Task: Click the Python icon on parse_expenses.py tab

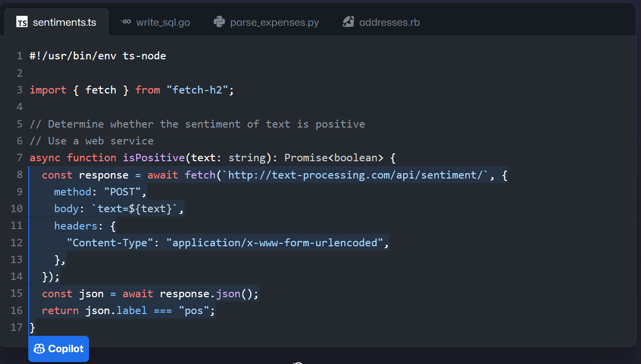Action: pyautogui.click(x=218, y=22)
